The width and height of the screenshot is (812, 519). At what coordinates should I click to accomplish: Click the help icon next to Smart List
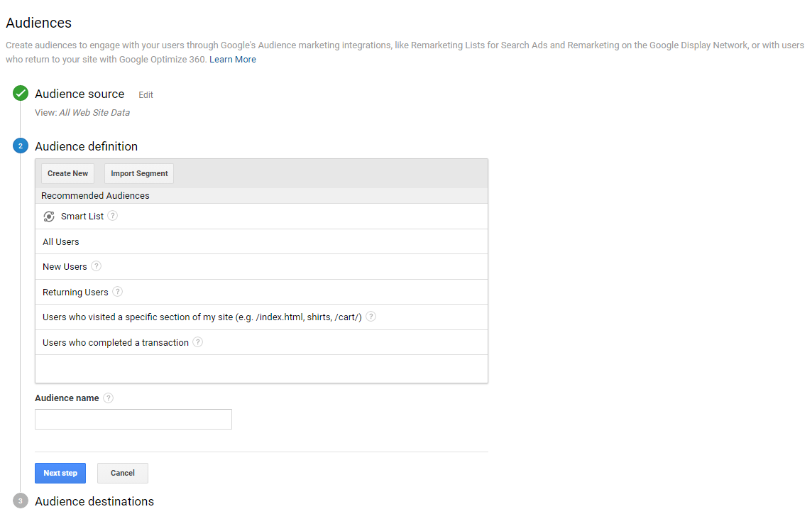[x=113, y=216]
